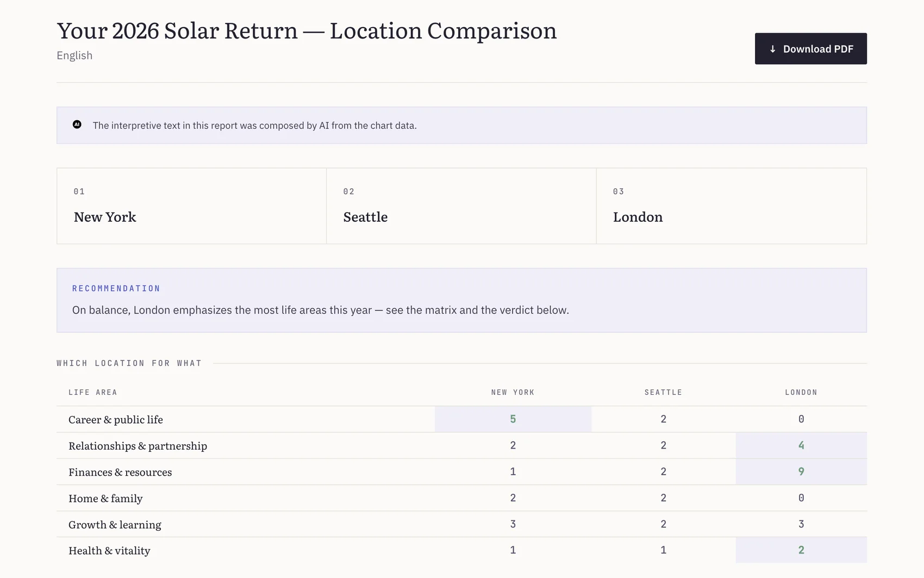Click London's Health & vitality score 2
924x578 pixels.
(801, 550)
